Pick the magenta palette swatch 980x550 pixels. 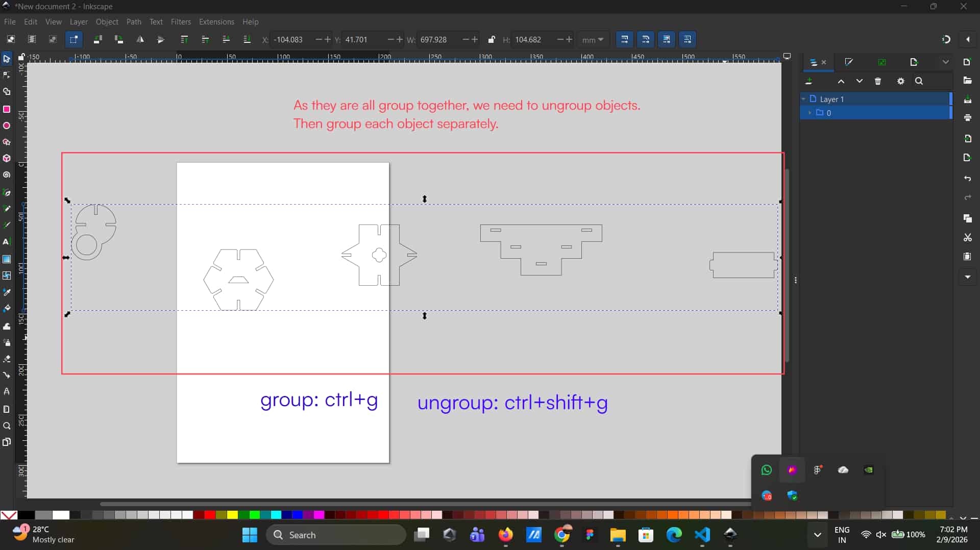319,515
